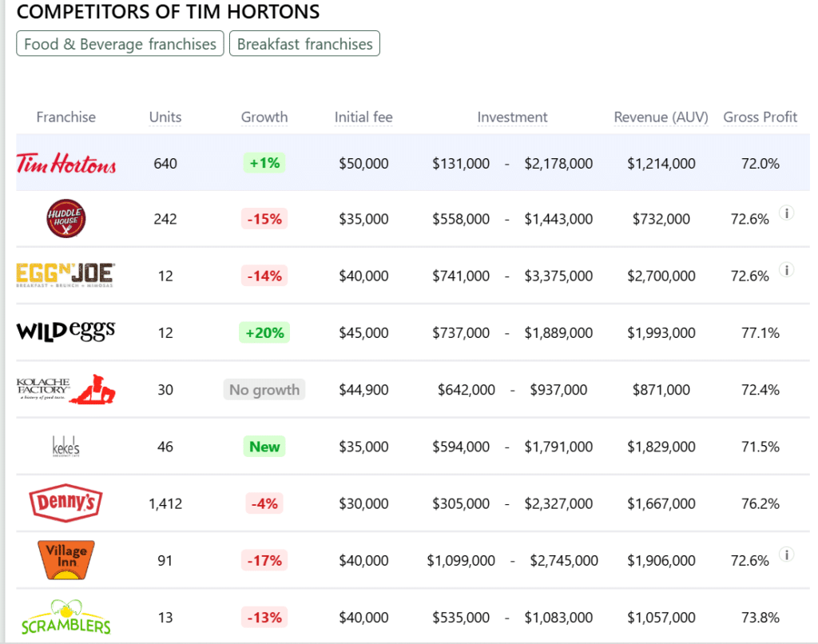The height and width of the screenshot is (644, 818).
Task: Click the +20% growth badge for Wild Eggs
Action: click(x=264, y=332)
